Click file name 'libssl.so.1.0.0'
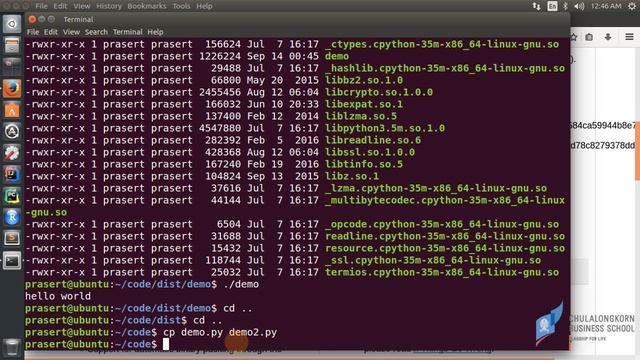The height and width of the screenshot is (360, 640). point(370,152)
